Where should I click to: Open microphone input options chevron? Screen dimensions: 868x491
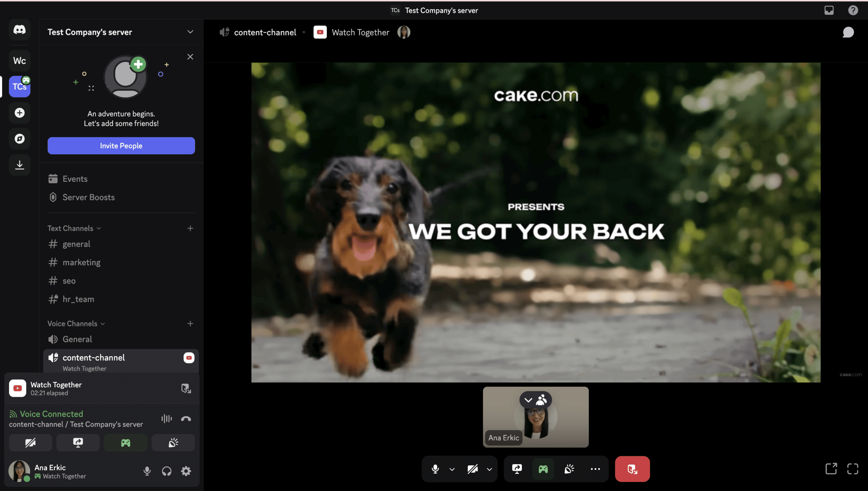click(x=452, y=469)
